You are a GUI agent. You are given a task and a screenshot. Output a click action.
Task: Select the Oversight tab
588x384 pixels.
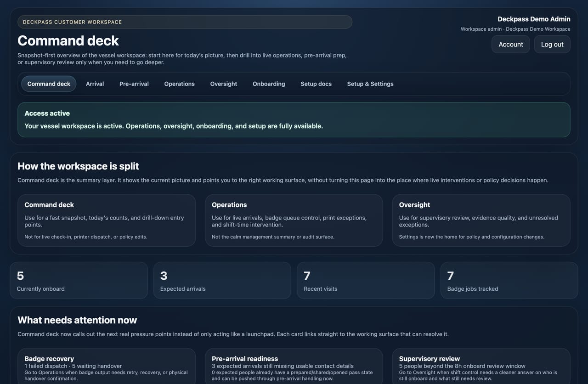224,84
